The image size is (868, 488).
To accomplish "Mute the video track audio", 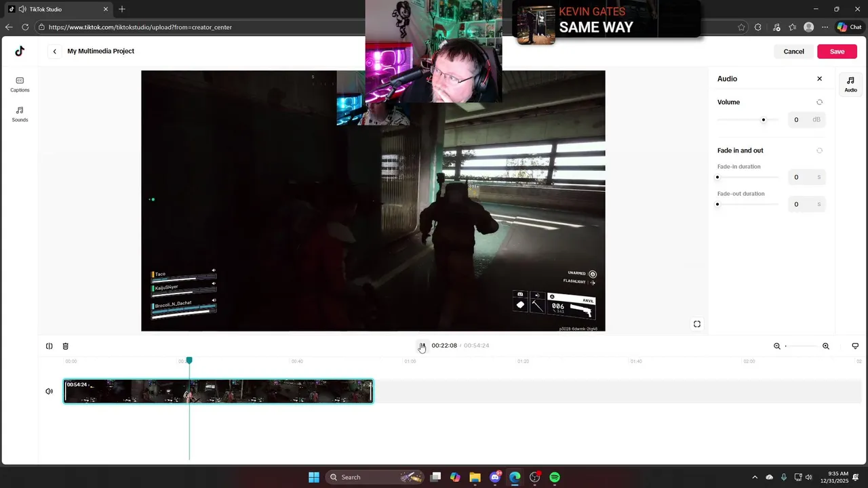I will [x=49, y=391].
